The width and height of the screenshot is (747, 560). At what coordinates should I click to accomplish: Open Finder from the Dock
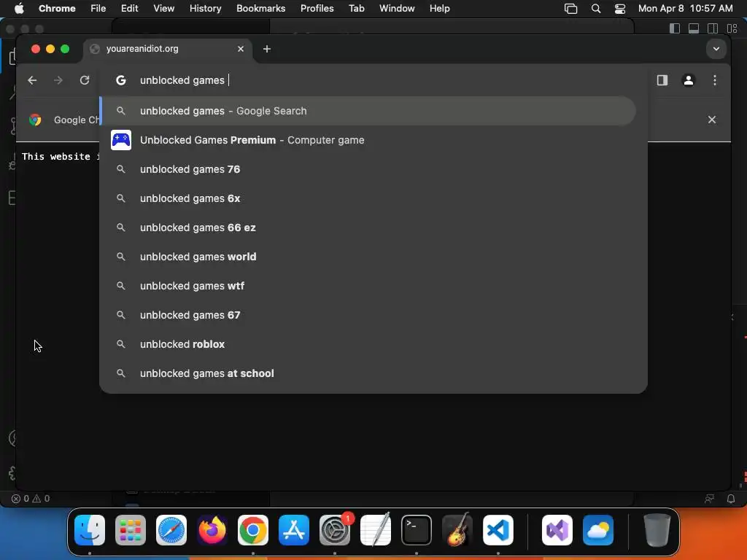(x=90, y=530)
